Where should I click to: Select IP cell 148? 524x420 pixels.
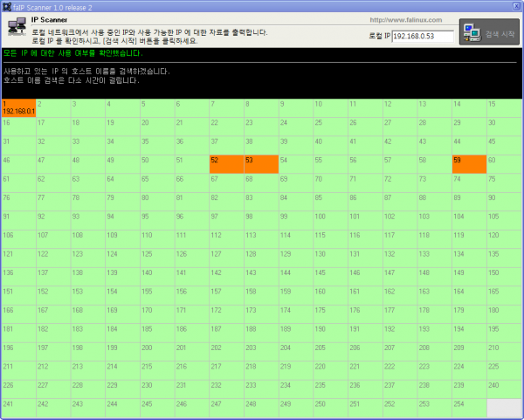(x=435, y=276)
